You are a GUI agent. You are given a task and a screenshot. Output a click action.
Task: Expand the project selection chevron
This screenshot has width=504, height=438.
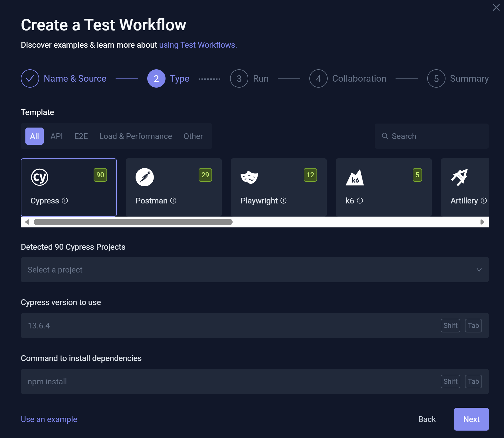pos(479,269)
